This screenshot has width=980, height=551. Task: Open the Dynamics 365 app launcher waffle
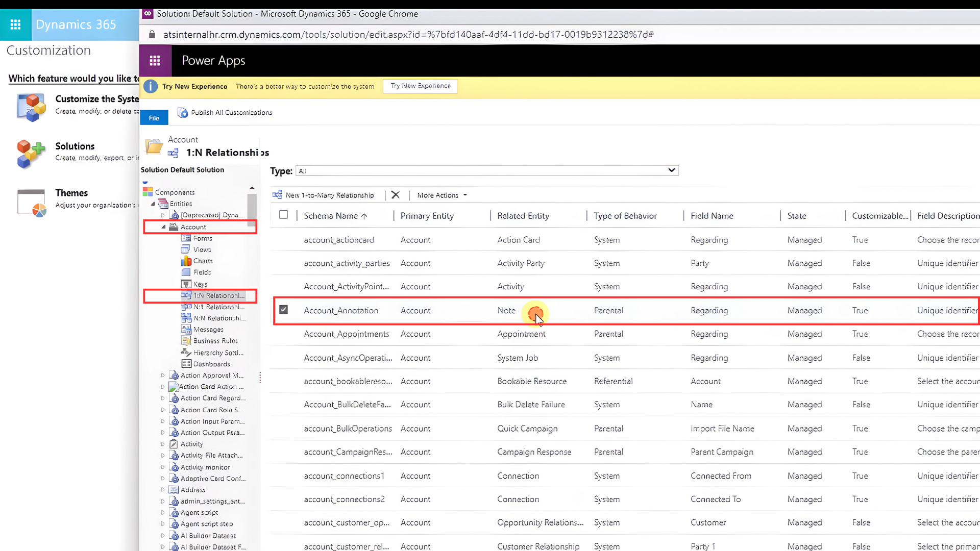15,24
